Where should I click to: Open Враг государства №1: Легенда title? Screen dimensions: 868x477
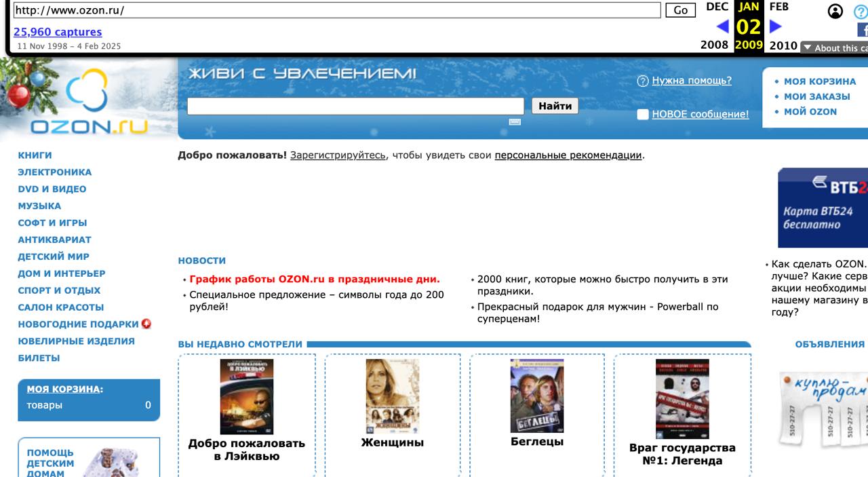pos(682,455)
